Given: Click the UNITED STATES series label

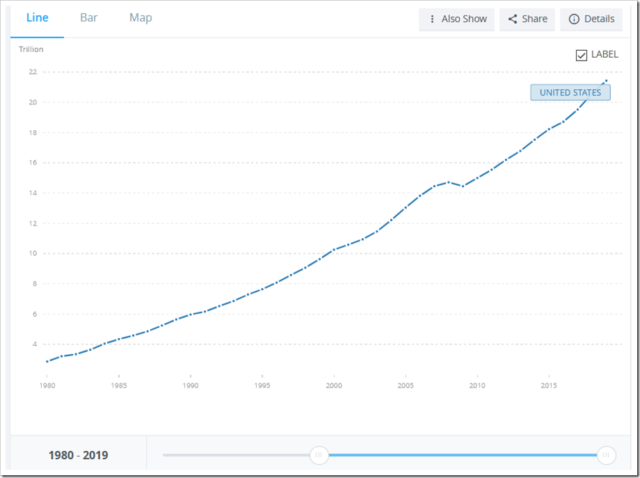Looking at the screenshot, I should tap(570, 93).
